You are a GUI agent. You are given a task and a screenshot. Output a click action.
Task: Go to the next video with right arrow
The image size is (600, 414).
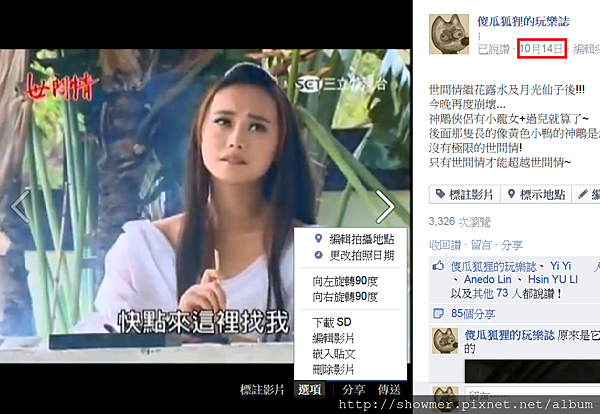pos(385,207)
